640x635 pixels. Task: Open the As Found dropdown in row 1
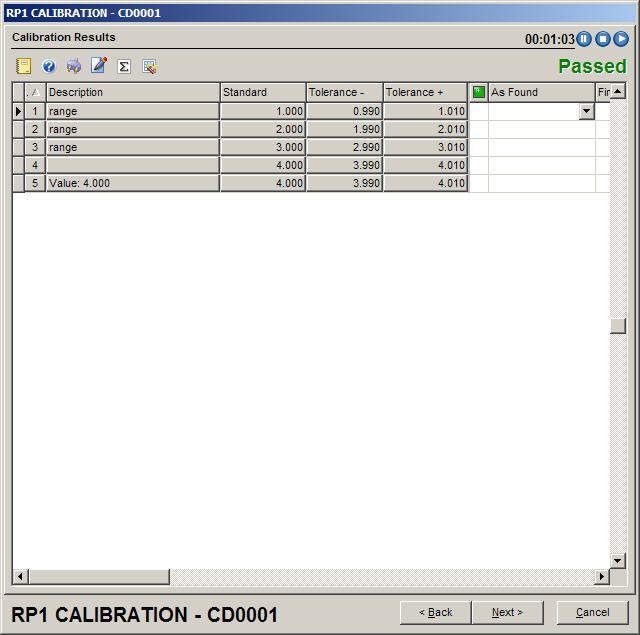(x=587, y=111)
